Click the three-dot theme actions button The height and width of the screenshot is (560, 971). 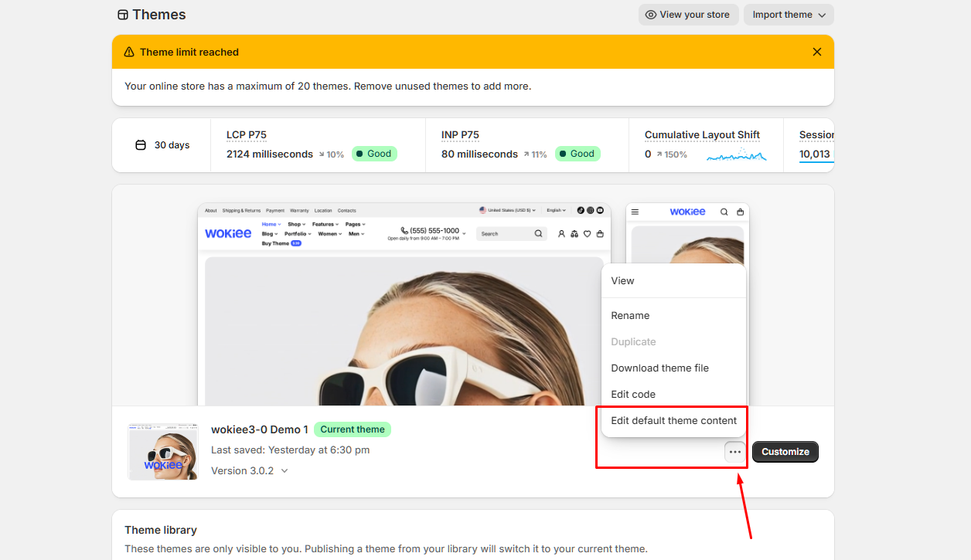[x=734, y=452]
